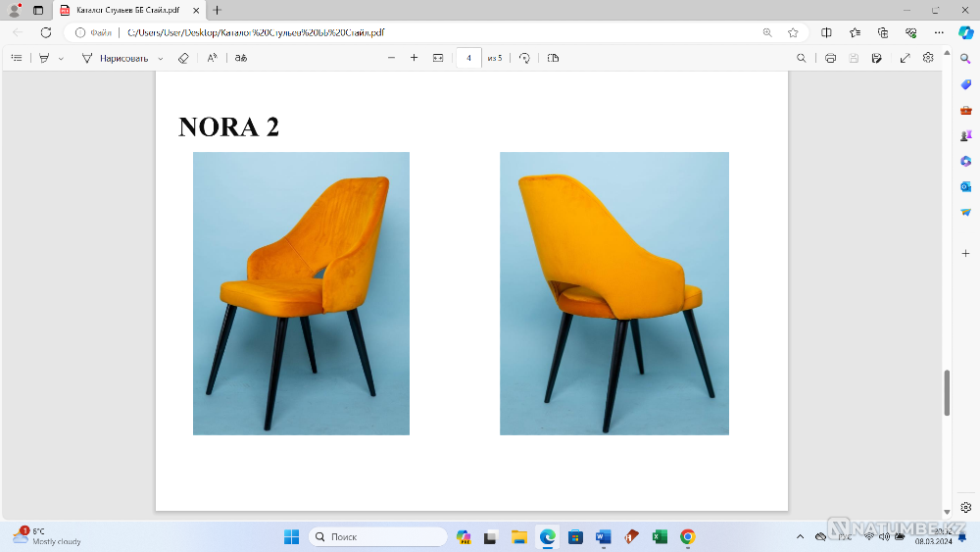Viewport: 980px width, 552px height.
Task: Click the zoom in plus button
Action: pyautogui.click(x=414, y=58)
